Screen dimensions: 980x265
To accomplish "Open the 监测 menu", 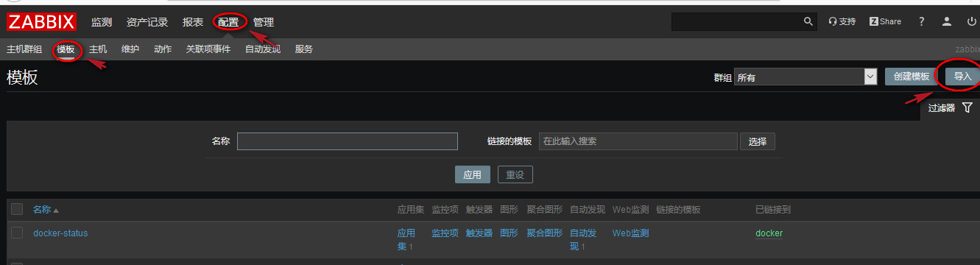I will [102, 23].
